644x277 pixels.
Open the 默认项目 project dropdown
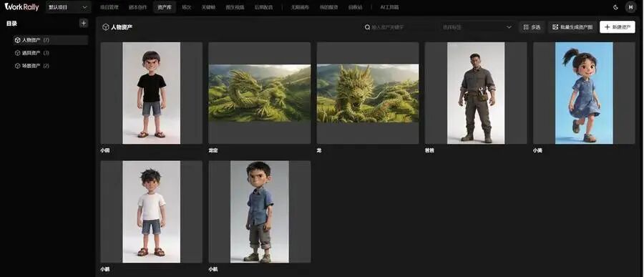coord(69,7)
